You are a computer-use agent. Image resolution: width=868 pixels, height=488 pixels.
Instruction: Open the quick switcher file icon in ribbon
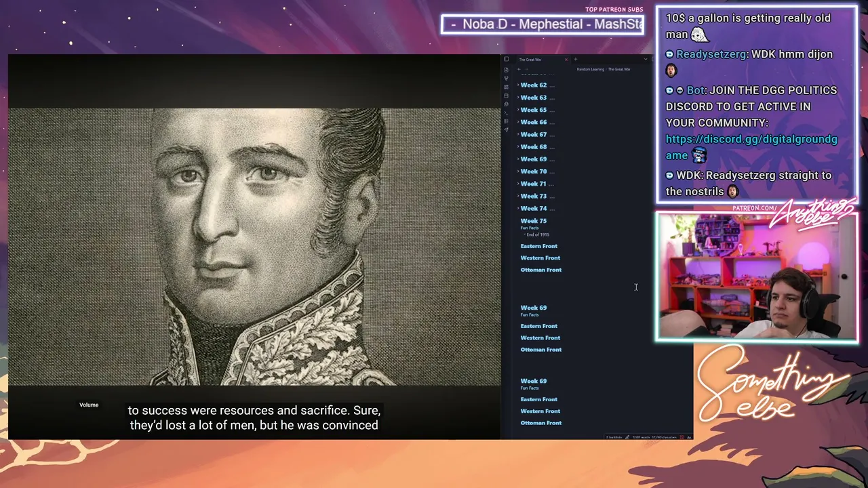tap(506, 70)
